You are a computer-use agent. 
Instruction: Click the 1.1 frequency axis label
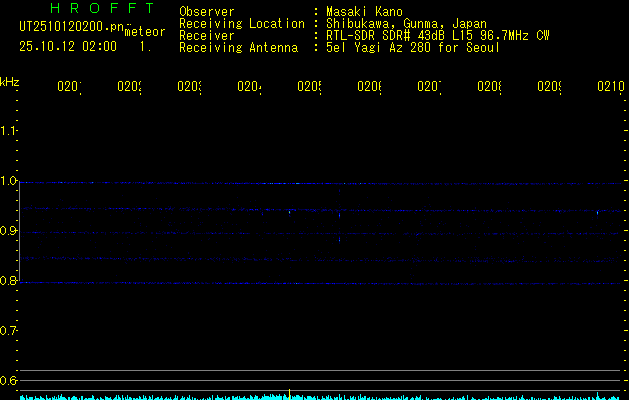point(9,131)
